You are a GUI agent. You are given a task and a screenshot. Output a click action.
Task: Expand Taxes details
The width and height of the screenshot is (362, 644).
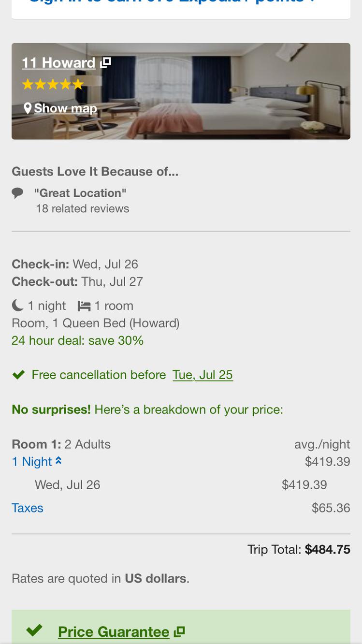pos(28,508)
